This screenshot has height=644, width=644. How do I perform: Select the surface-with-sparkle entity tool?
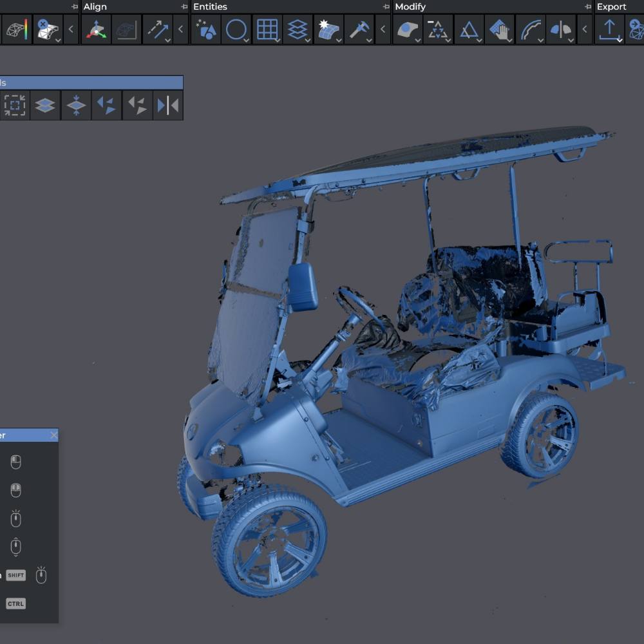[x=328, y=29]
